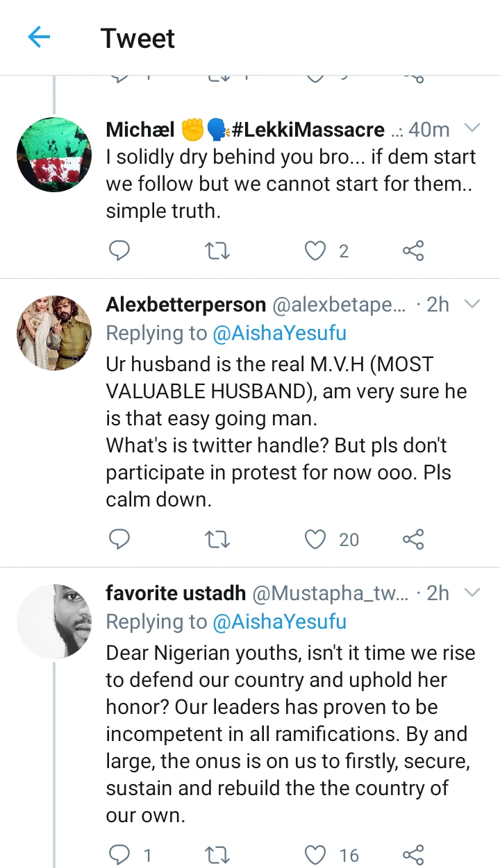Expand options menu on Alexbetterperson's tweet
Screen dimensions: 500x868
472,304
